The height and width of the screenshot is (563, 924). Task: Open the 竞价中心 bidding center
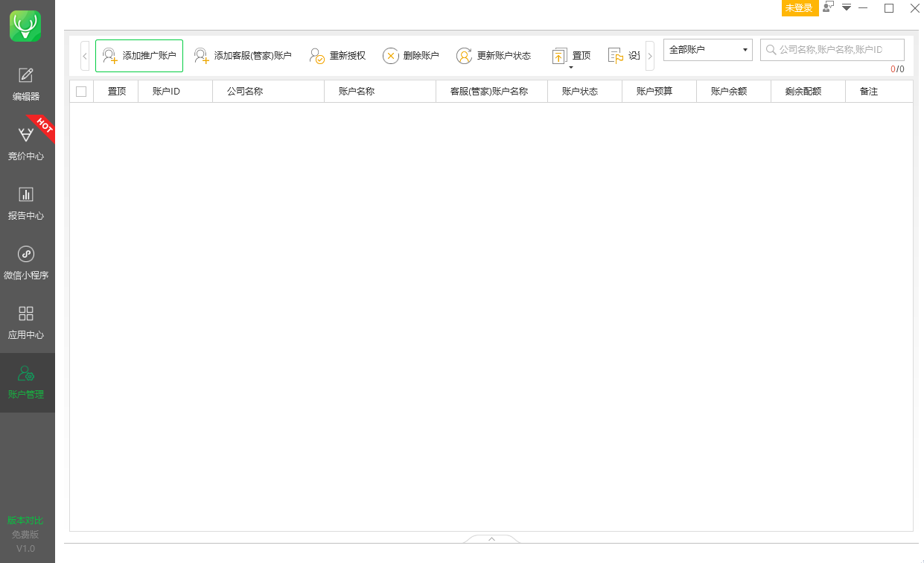click(x=26, y=144)
